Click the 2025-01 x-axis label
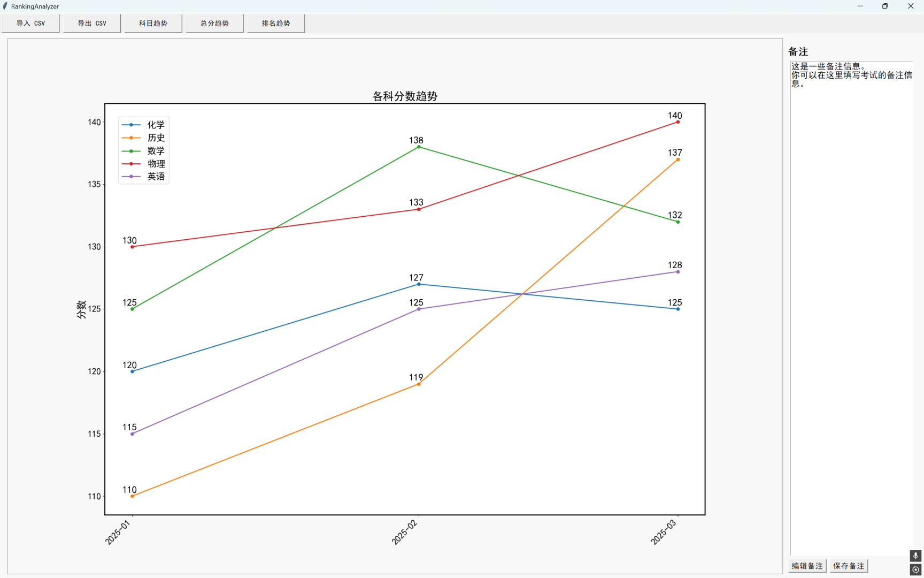Viewport: 924px width, 578px height. (x=118, y=532)
